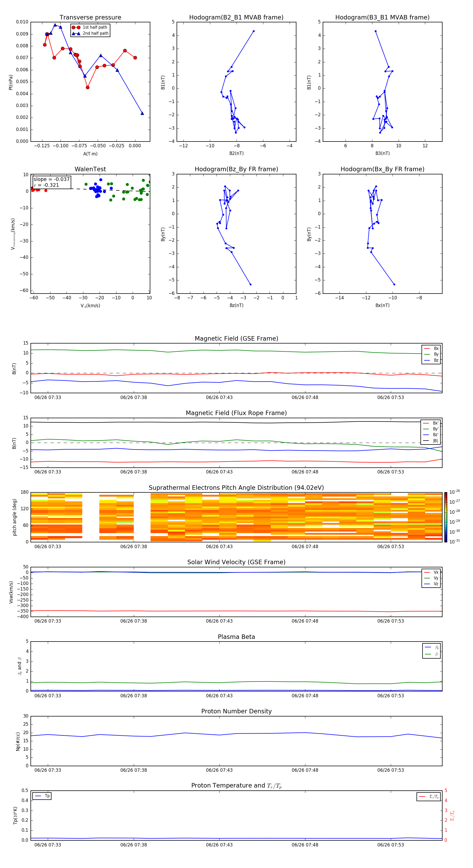Click the "Hodogram(B3_B1 MVAB frame)" title
Screen dimensions: 473x868
pyautogui.click(x=382, y=18)
